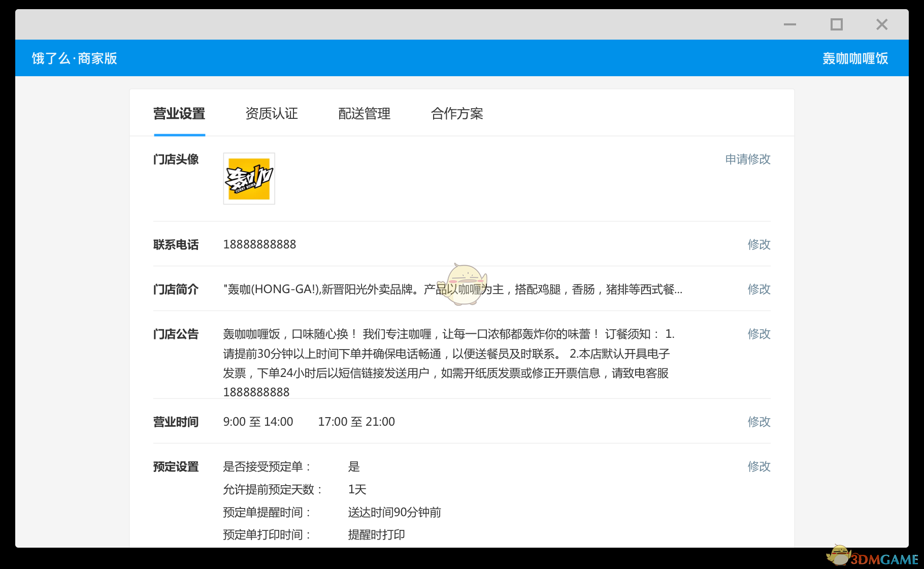Click the phone number 18888888888
The height and width of the screenshot is (569, 924).
click(x=259, y=244)
